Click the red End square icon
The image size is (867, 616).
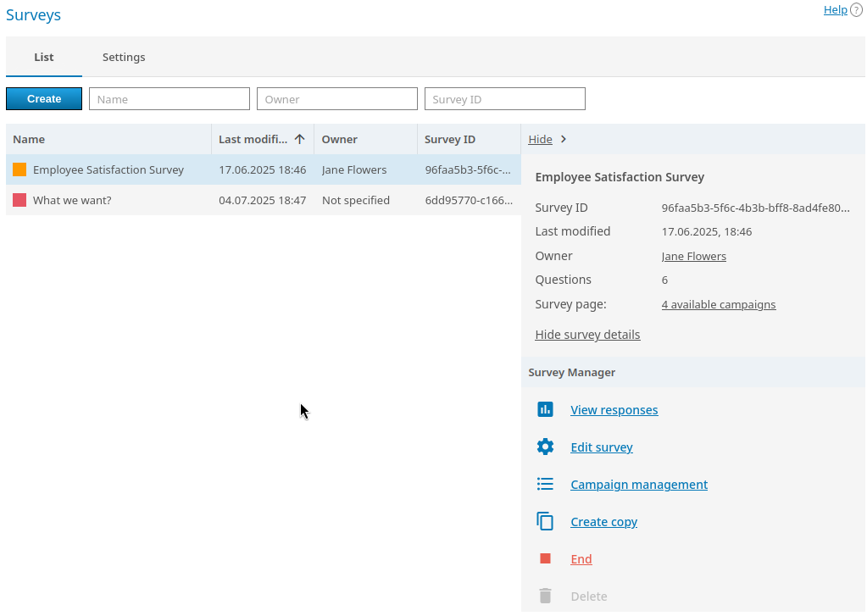click(545, 559)
